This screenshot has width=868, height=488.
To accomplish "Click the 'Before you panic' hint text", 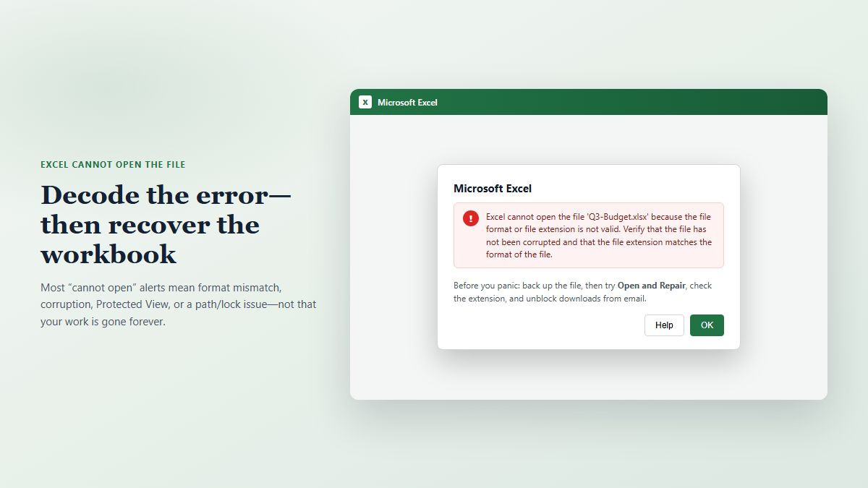I will 582,292.
